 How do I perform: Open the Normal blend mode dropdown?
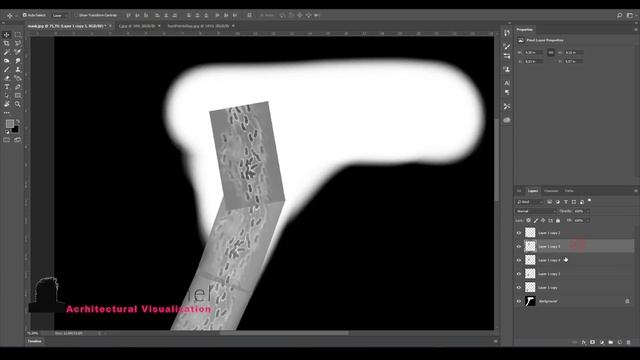tap(536, 211)
